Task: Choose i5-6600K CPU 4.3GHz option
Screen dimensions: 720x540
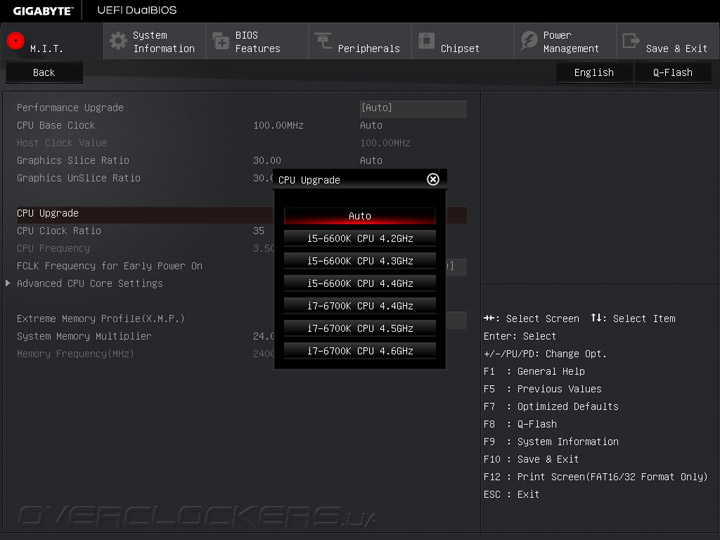Action: (x=360, y=261)
